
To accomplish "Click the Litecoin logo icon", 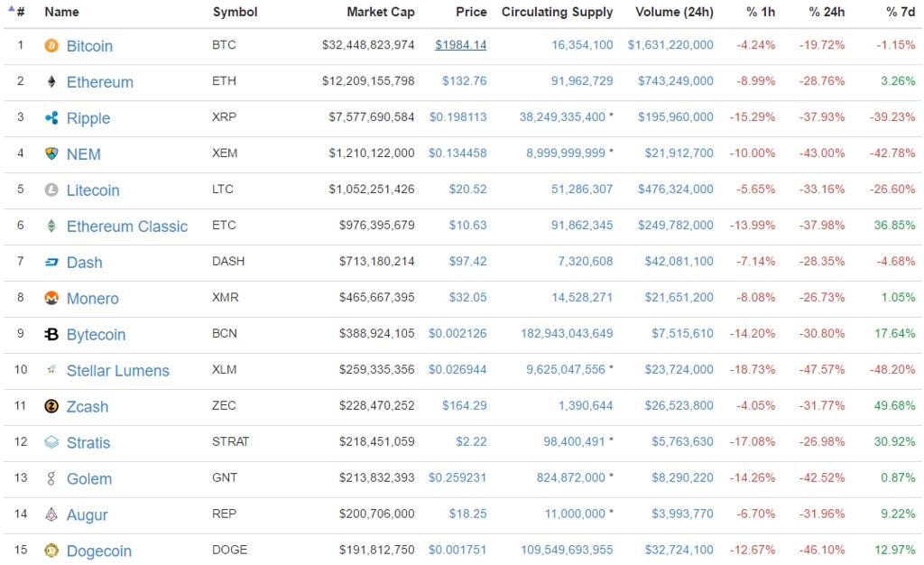I will (x=51, y=190).
